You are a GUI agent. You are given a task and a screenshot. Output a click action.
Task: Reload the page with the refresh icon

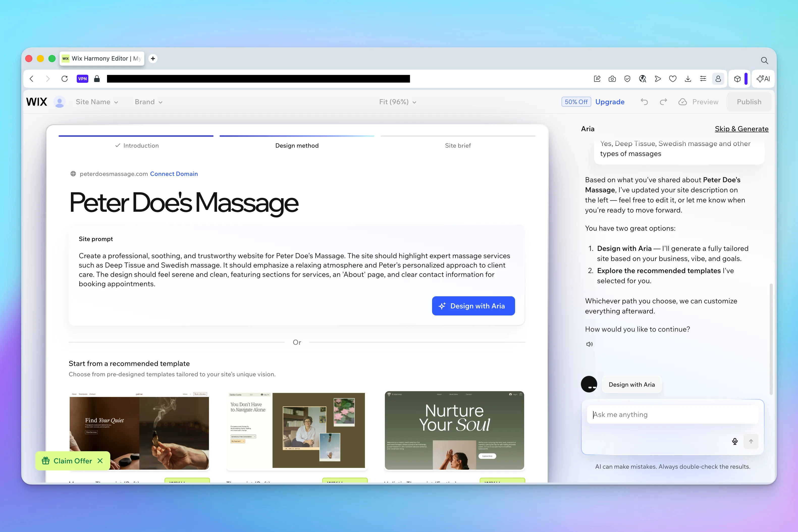point(64,79)
